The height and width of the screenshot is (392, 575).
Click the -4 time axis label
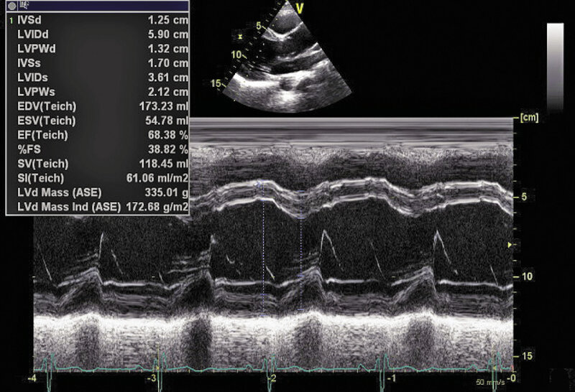(x=32, y=378)
